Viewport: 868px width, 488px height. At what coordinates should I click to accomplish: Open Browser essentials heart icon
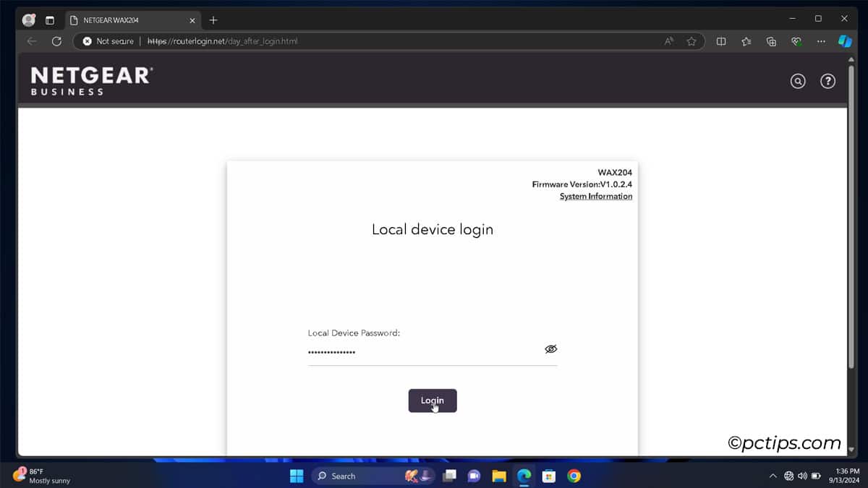tap(796, 41)
